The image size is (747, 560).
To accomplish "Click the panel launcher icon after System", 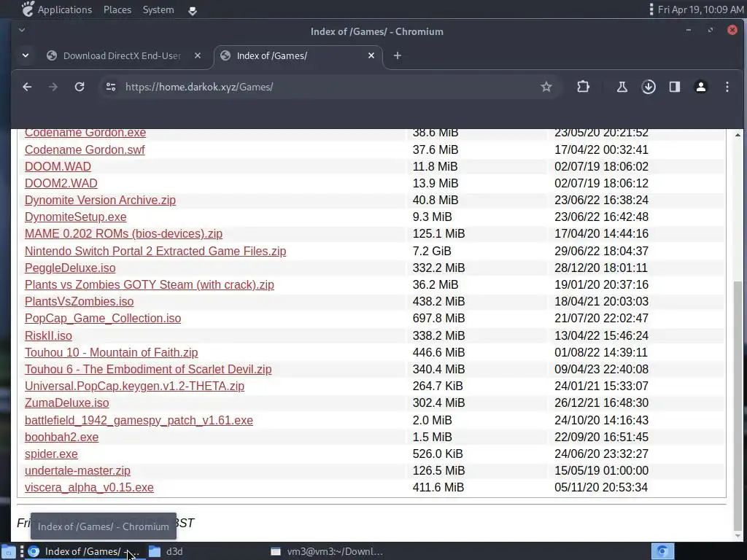I will [x=193, y=10].
